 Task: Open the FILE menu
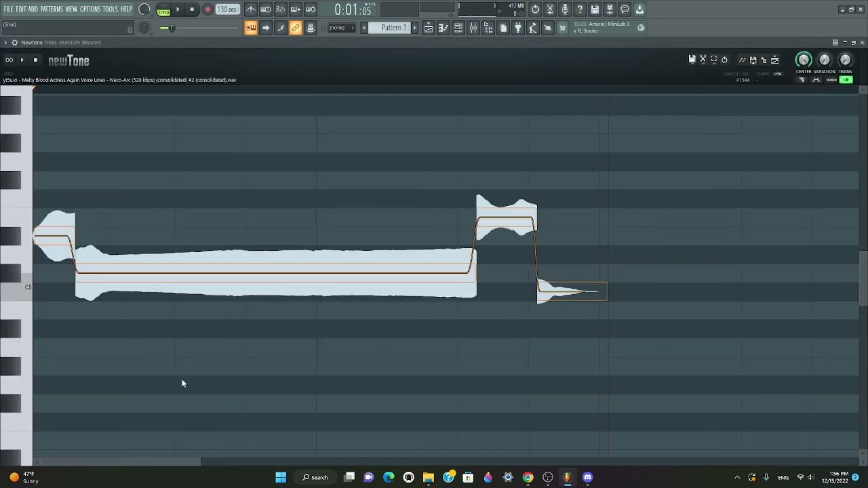pyautogui.click(x=8, y=9)
